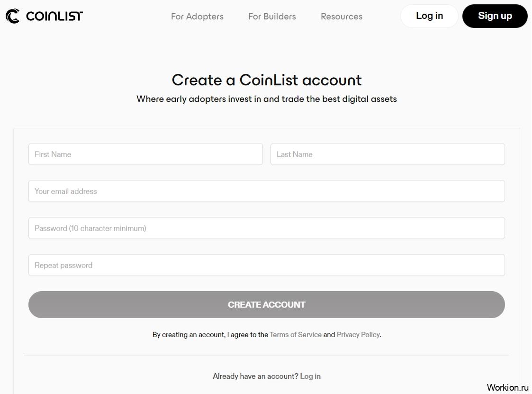Viewport: 532px width, 394px height.
Task: Focus the Last Name field
Action: (x=388, y=154)
